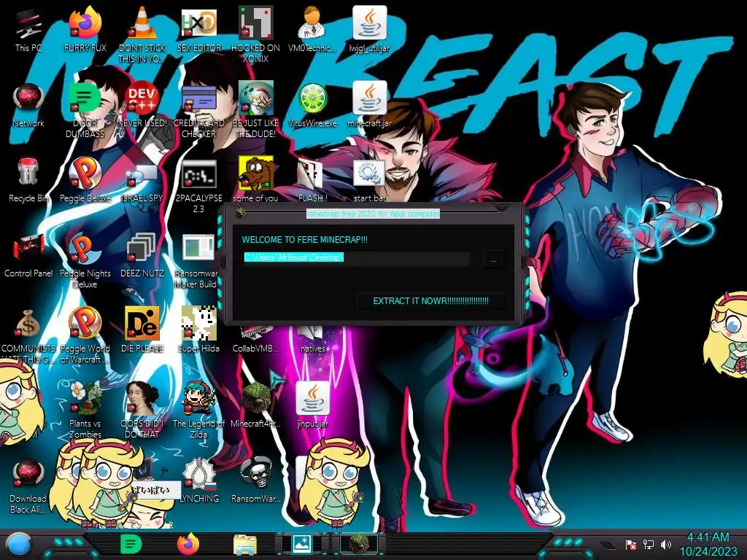Open the VirusWire.exe lime icon
The image size is (747, 560).
[x=312, y=105]
